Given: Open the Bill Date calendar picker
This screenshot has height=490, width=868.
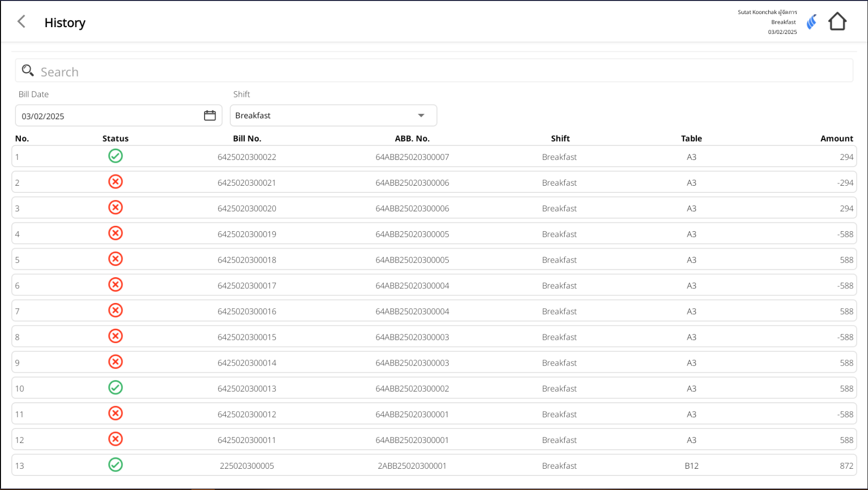Looking at the screenshot, I should click(x=209, y=116).
